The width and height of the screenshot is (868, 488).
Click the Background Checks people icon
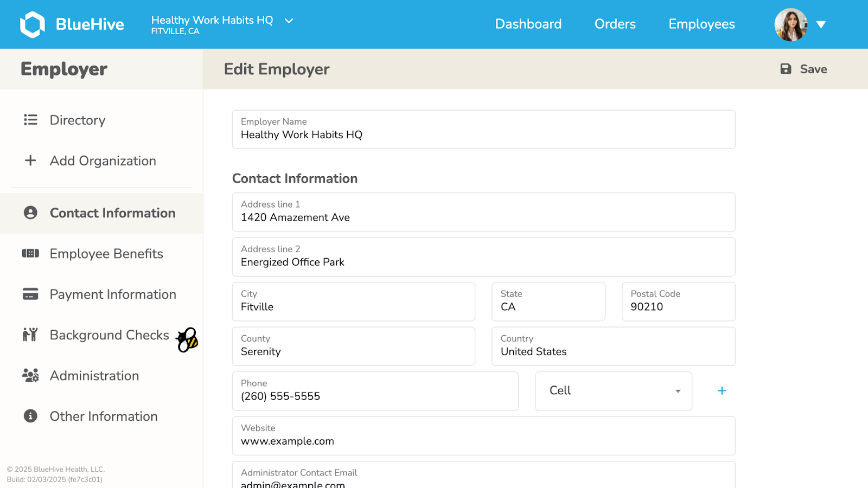click(x=30, y=335)
